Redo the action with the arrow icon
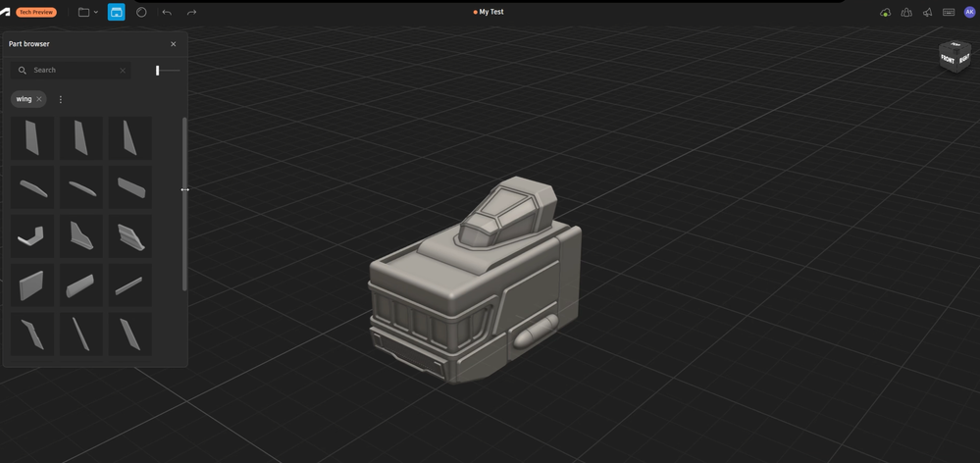 [192, 12]
